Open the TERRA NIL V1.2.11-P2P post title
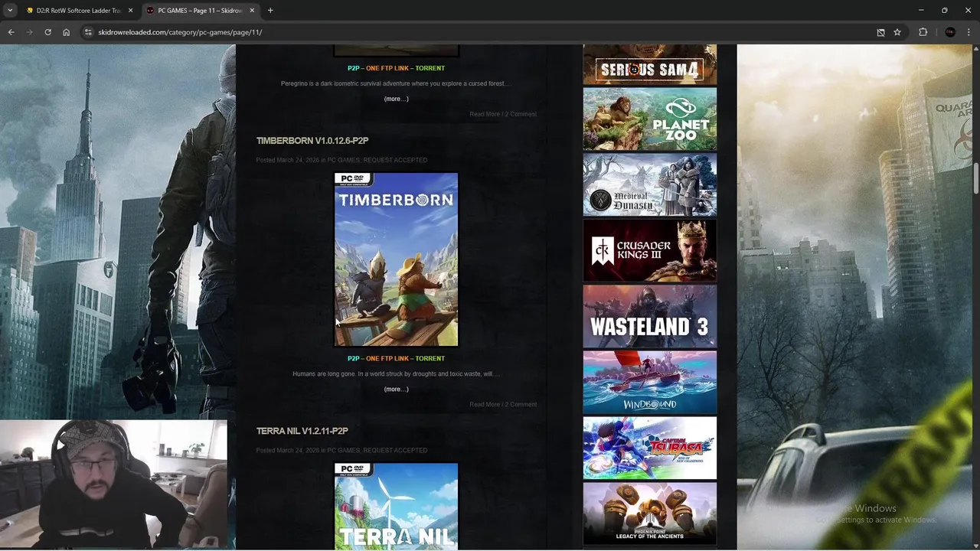The width and height of the screenshot is (980, 551). 302,432
